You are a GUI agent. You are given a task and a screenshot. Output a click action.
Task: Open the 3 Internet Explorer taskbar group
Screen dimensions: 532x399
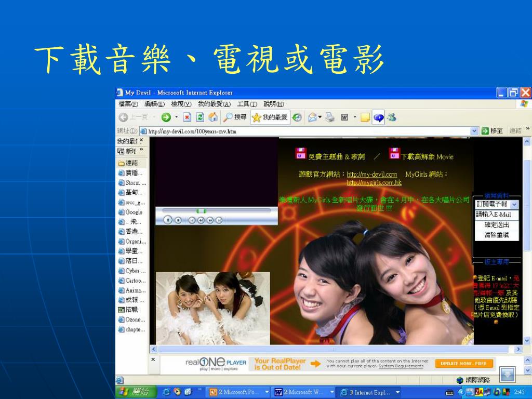(x=369, y=392)
